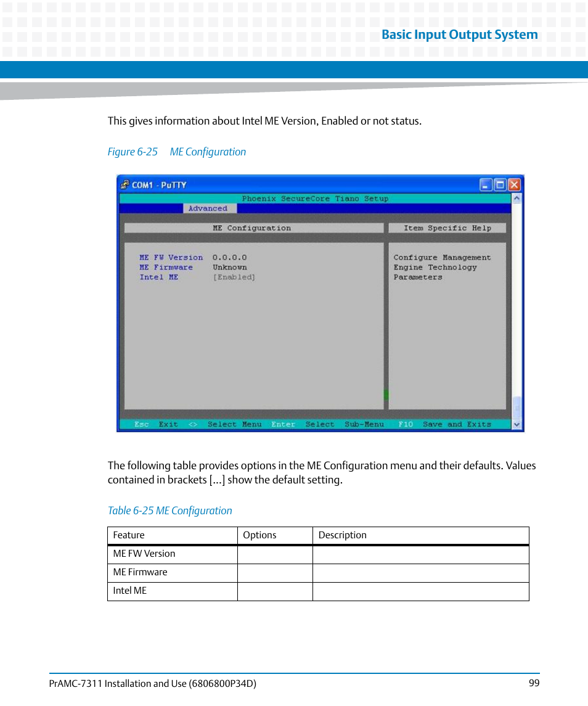Click the scroll-down arrow on the PuTTY scrollbar

tap(517, 424)
